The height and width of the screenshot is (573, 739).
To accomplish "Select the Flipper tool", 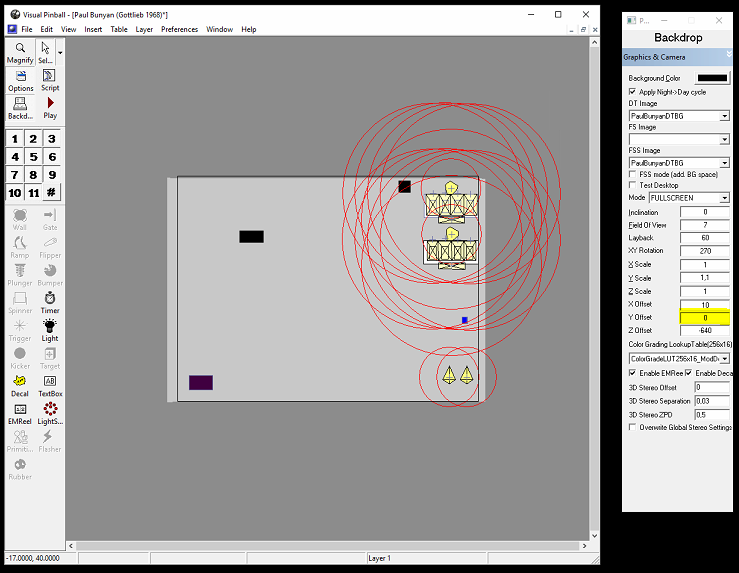I will coord(49,248).
